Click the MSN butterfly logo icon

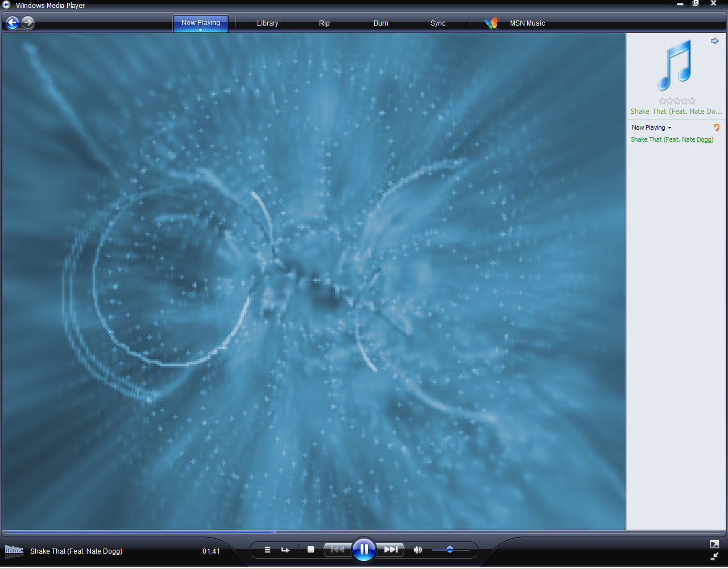(491, 23)
